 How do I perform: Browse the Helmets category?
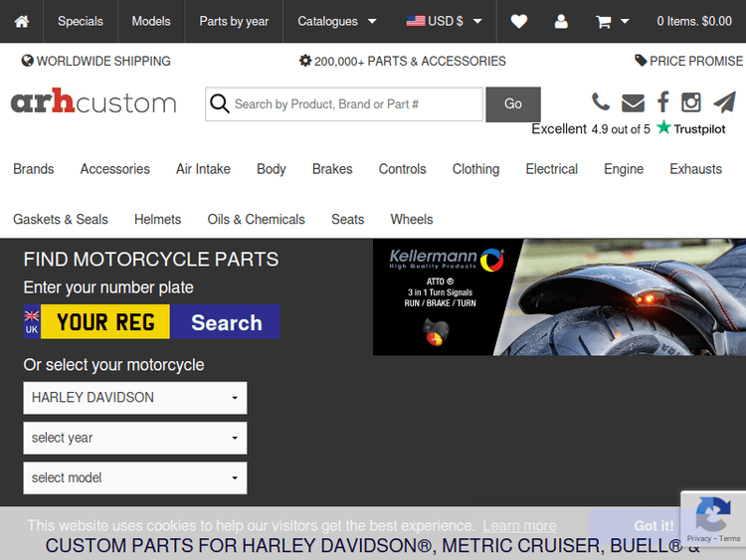[x=157, y=220]
